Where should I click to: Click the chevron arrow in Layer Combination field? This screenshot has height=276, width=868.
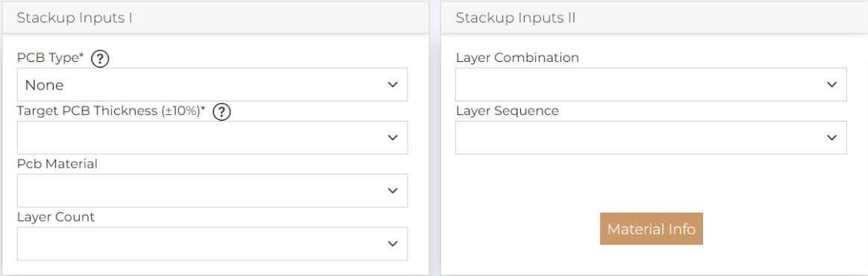(x=831, y=84)
